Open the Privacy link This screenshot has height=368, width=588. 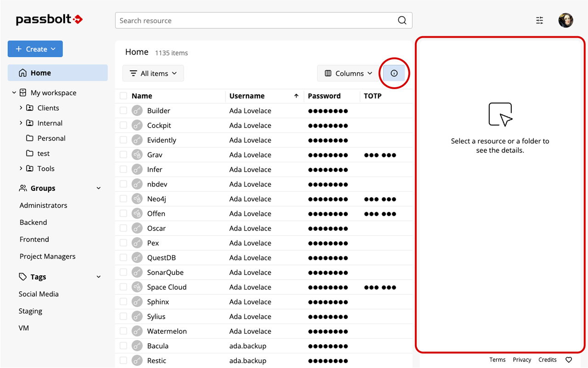click(522, 360)
